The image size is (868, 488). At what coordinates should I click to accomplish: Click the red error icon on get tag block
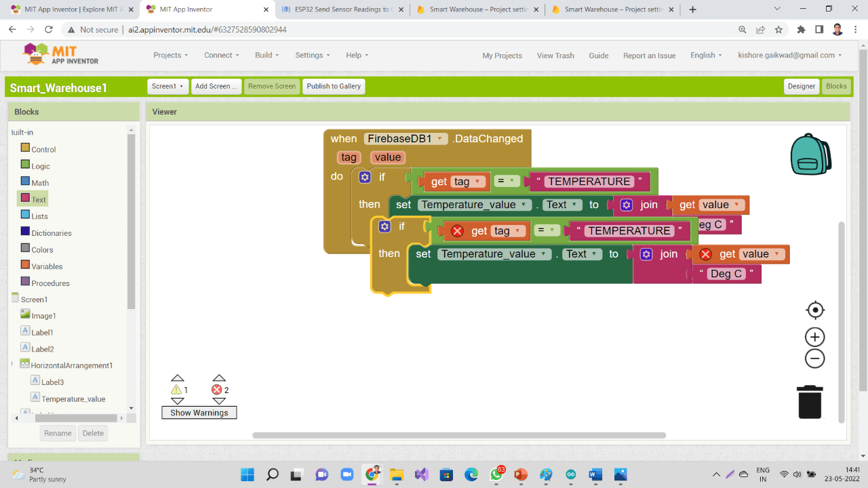coord(457,231)
